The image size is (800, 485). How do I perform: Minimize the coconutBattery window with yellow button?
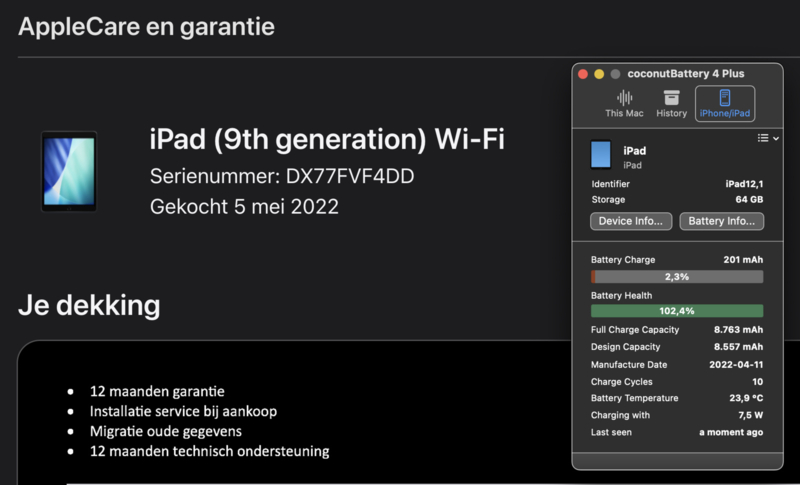click(600, 74)
